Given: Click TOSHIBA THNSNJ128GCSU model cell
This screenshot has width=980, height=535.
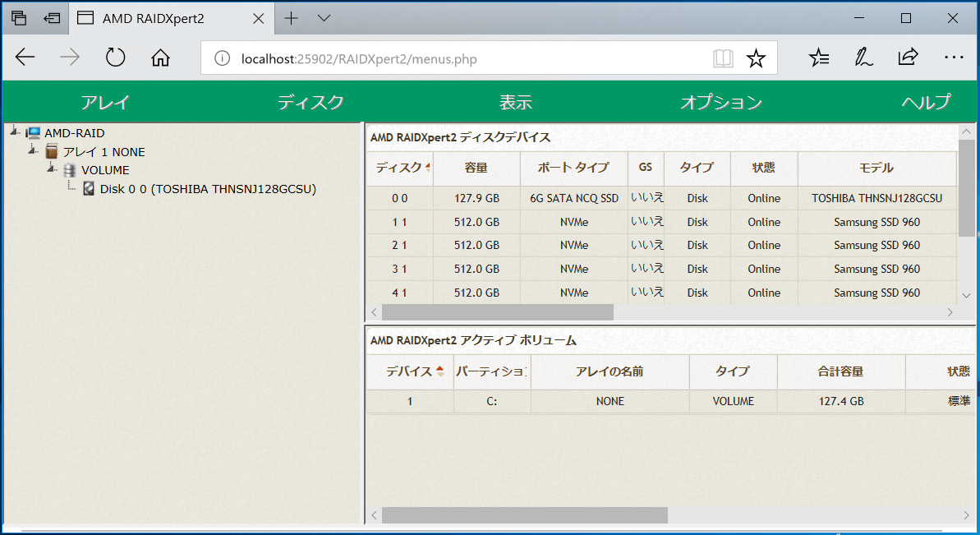Looking at the screenshot, I should (876, 198).
